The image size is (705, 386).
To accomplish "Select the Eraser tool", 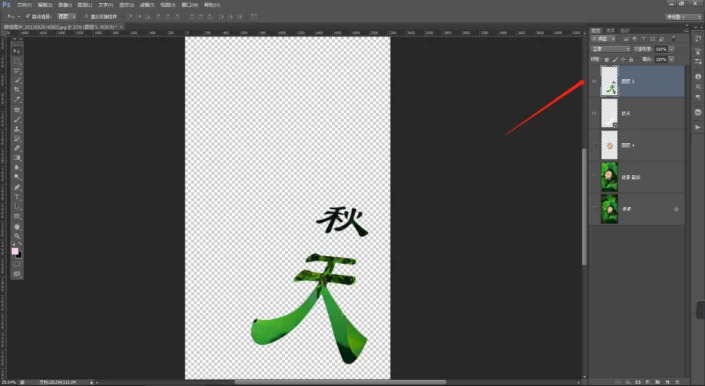I will coord(17,148).
